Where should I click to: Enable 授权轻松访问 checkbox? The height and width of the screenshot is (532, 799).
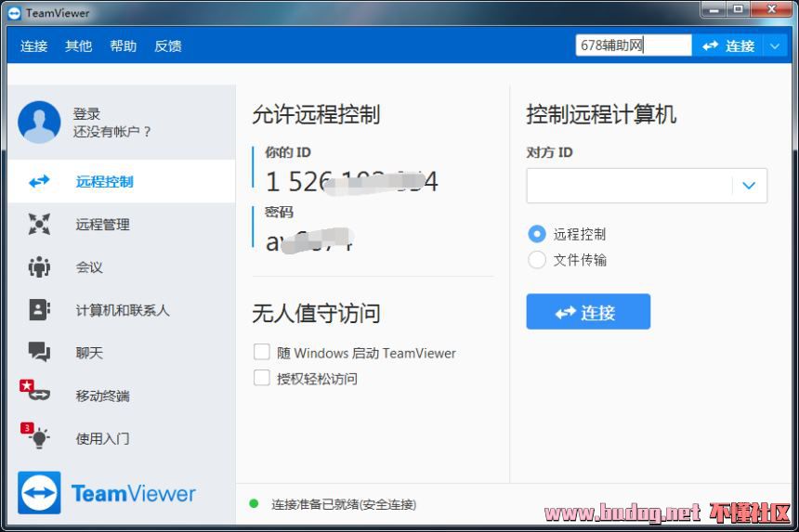[x=261, y=378]
